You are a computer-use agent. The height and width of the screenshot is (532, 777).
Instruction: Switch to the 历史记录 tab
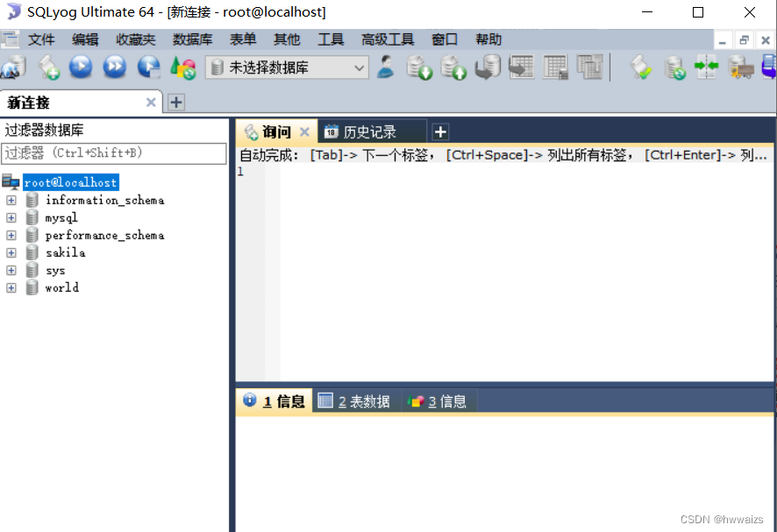[372, 131]
